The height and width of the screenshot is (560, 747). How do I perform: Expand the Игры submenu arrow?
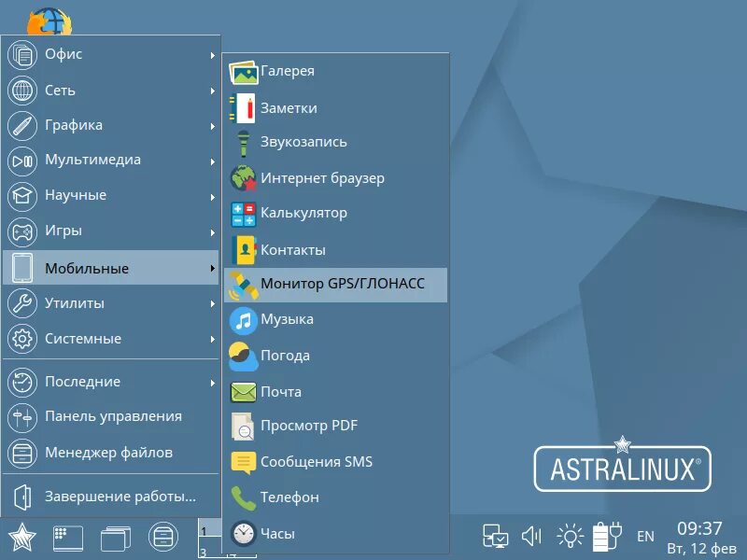[x=213, y=232]
